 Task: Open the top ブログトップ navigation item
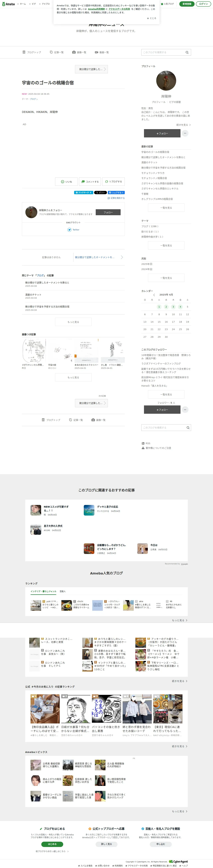[32, 52]
